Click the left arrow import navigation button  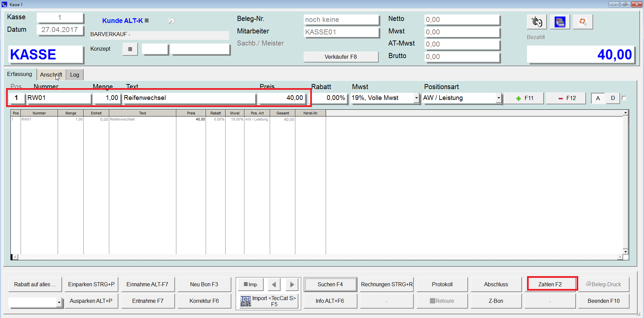click(x=274, y=285)
